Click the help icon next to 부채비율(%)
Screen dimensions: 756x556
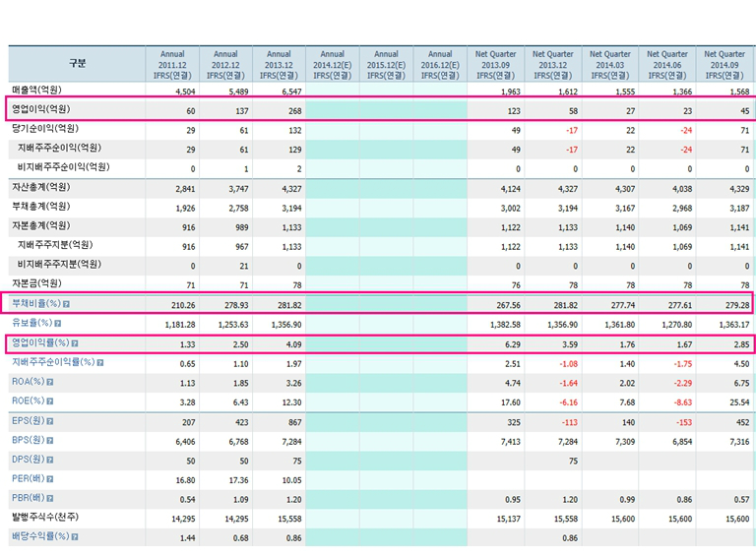pyautogui.click(x=67, y=304)
